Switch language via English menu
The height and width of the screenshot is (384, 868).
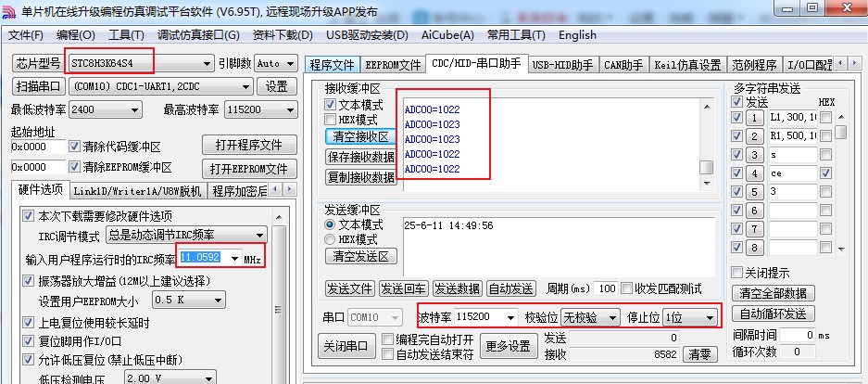(x=577, y=35)
